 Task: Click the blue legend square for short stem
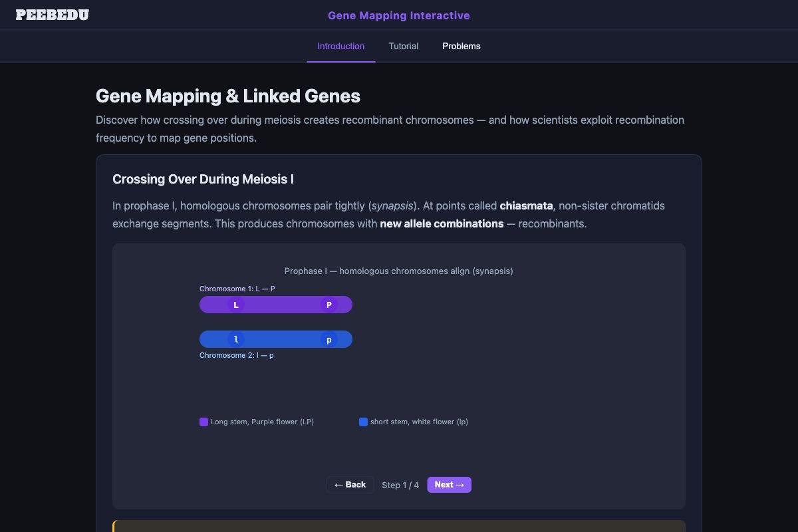coord(363,422)
